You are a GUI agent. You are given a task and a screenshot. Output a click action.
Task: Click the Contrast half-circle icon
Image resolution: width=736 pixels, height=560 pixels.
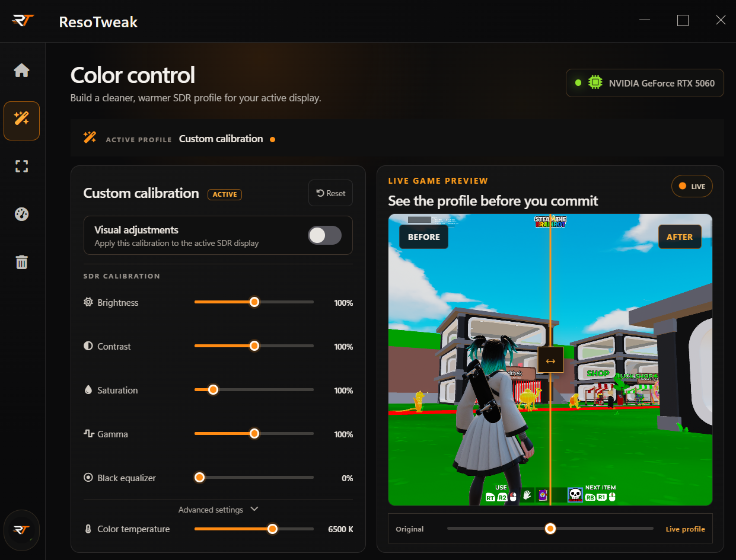(88, 346)
